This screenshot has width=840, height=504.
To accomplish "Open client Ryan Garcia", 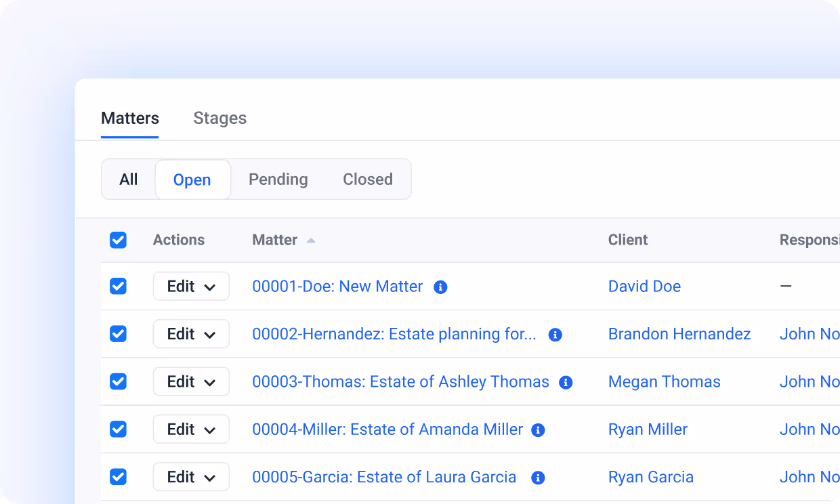I will [x=651, y=477].
